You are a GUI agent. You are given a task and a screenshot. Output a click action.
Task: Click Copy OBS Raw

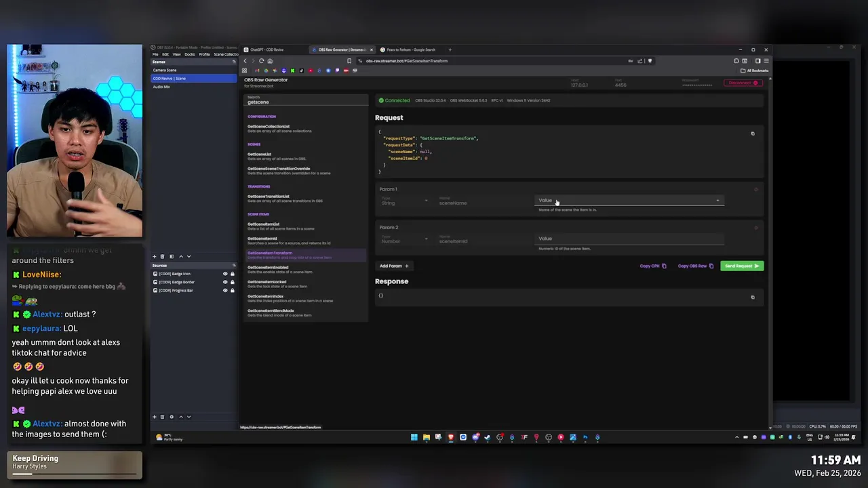[696, 266]
